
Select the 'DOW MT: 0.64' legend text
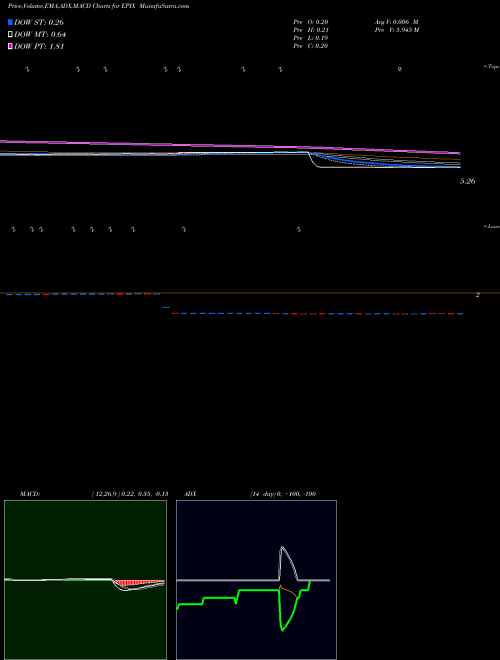pos(40,35)
